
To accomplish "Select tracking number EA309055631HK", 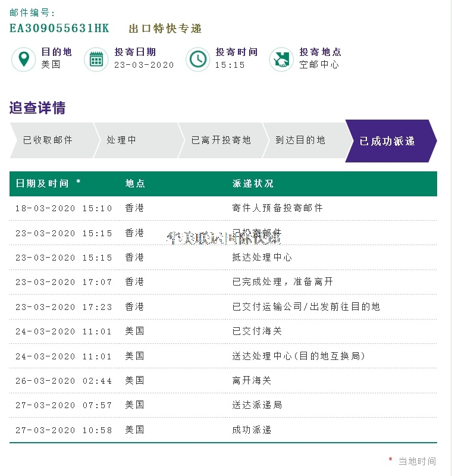I will [x=59, y=29].
